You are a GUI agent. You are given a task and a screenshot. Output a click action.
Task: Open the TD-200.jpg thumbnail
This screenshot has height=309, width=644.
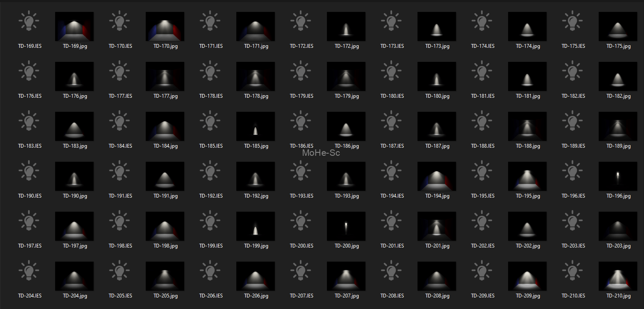point(346,226)
